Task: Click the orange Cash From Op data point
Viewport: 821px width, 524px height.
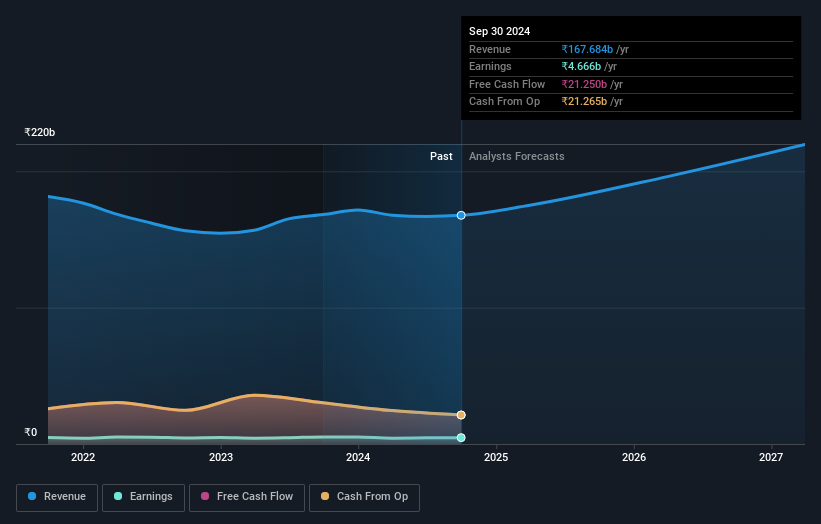Action: pyautogui.click(x=461, y=415)
